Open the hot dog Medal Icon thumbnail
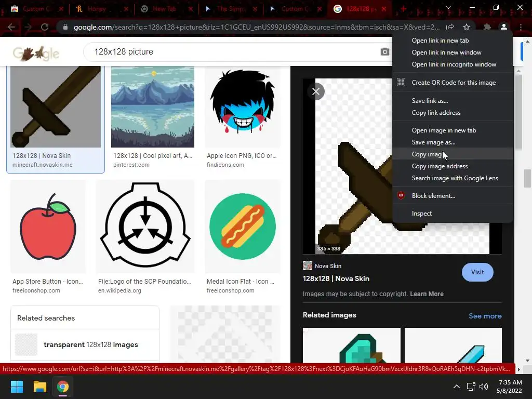The image size is (532, 399). [243, 227]
